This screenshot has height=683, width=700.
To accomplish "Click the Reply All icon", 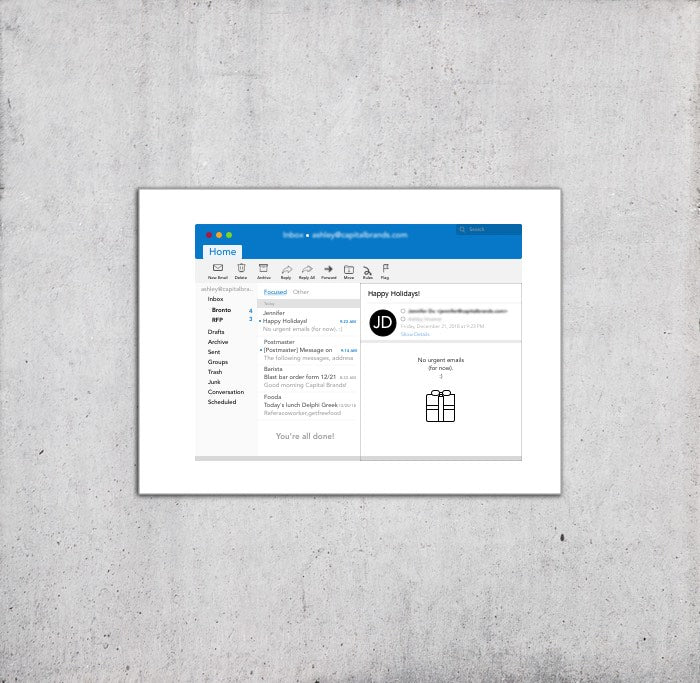I will pyautogui.click(x=307, y=269).
